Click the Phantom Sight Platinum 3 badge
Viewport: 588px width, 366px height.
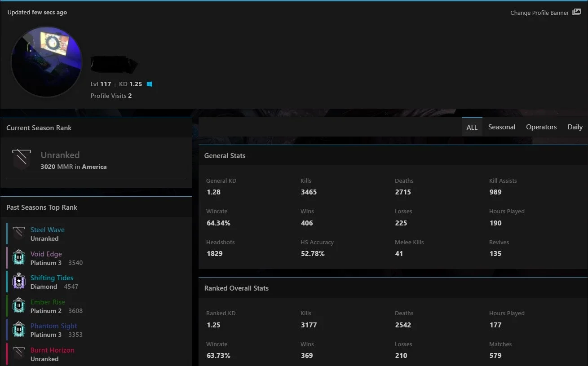coord(19,330)
